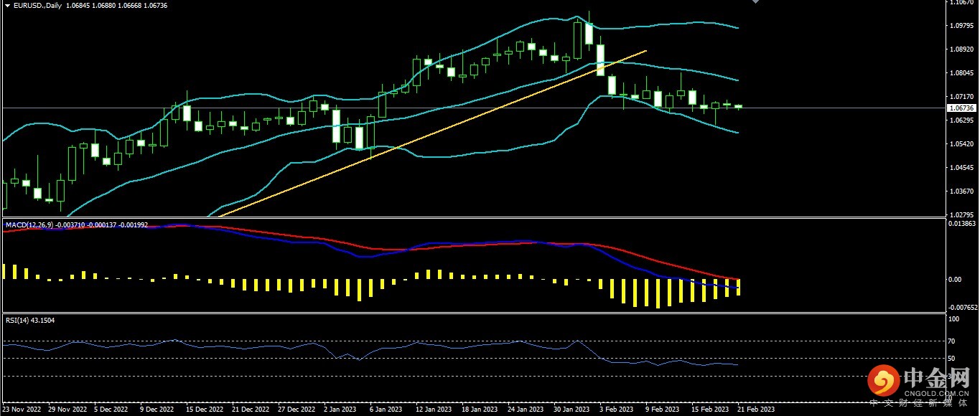The height and width of the screenshot is (416, 980).
Task: Click the current price tag 1.06736
Action: coord(960,108)
